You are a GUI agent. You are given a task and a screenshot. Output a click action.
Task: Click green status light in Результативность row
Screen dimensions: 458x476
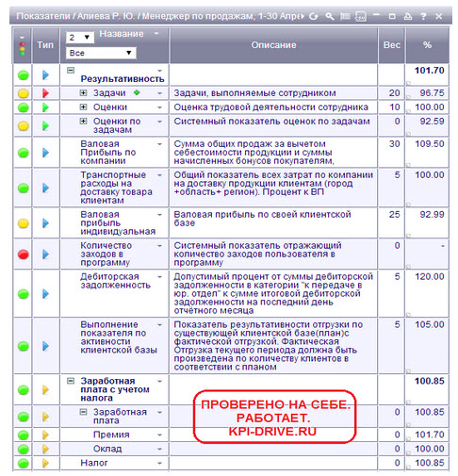click(23, 75)
